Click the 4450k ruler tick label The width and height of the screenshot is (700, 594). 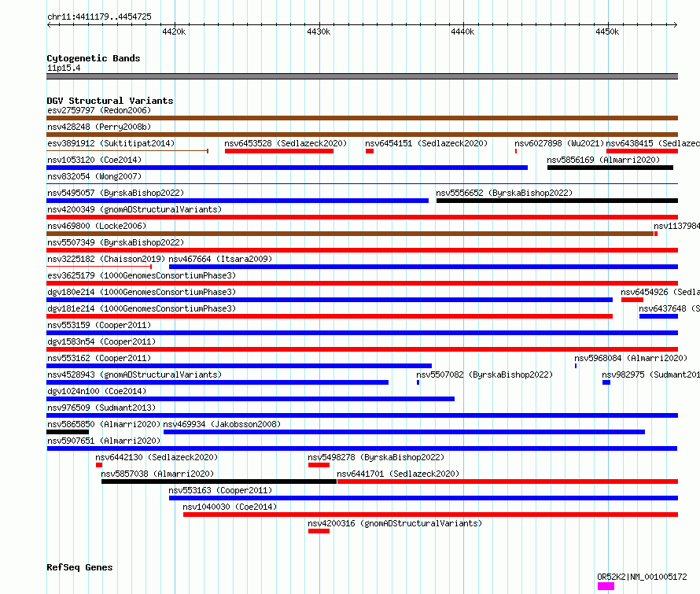click(607, 31)
